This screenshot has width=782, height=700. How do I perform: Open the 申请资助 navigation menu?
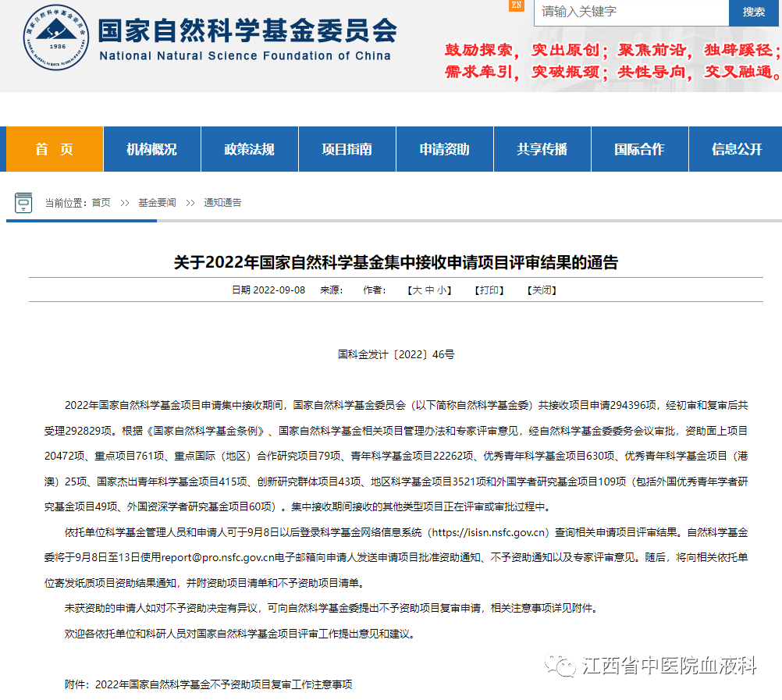pos(444,149)
